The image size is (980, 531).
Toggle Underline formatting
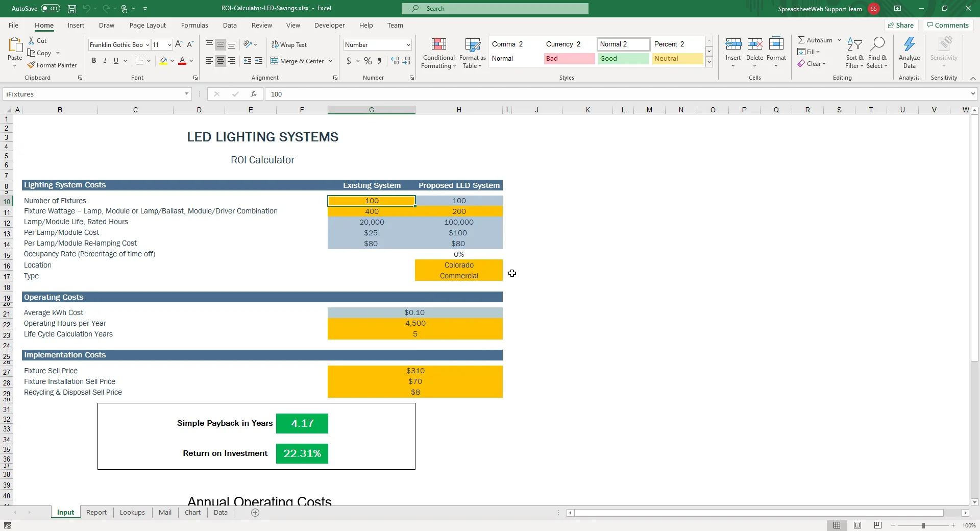tap(116, 61)
